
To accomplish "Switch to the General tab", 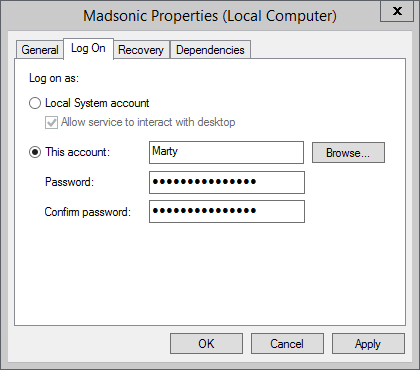I will coord(40,50).
